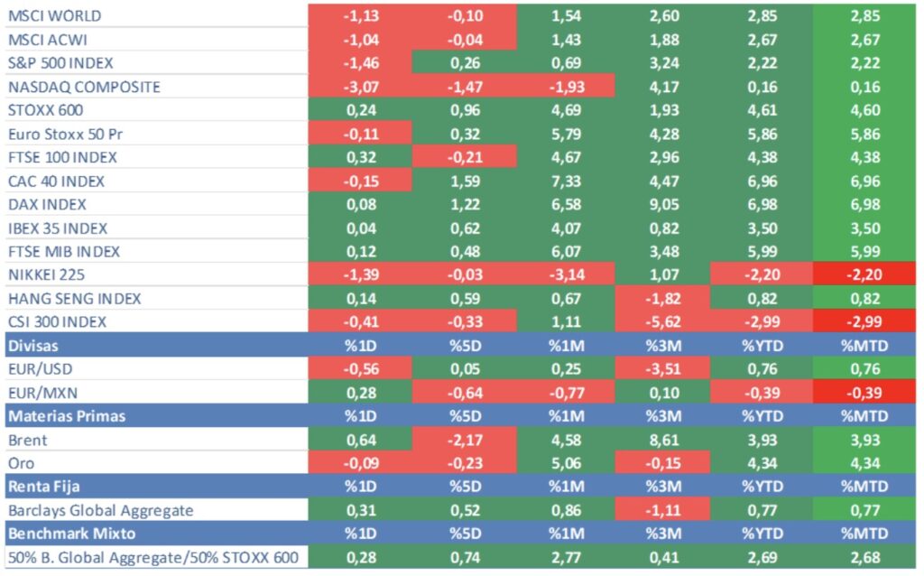
Task: Click the Barclays Global Aggregate label
Action: (x=100, y=510)
